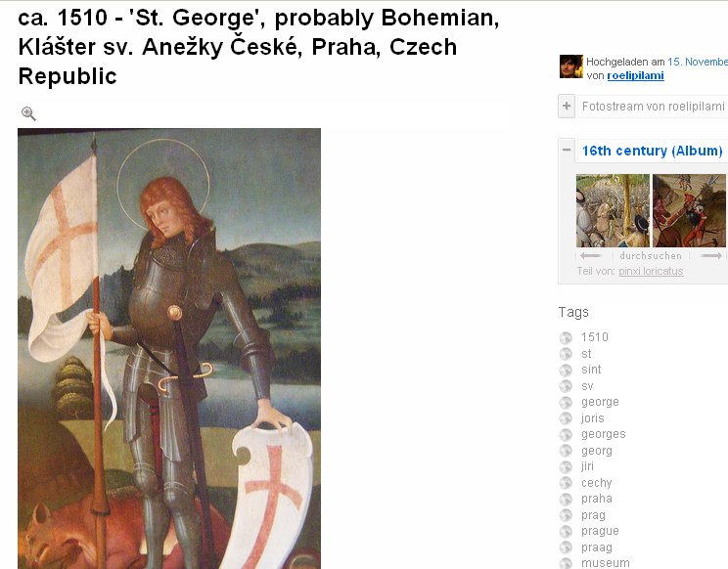This screenshot has height=569, width=728.
Task: Open roelipilami's avatar picture
Action: tap(570, 66)
